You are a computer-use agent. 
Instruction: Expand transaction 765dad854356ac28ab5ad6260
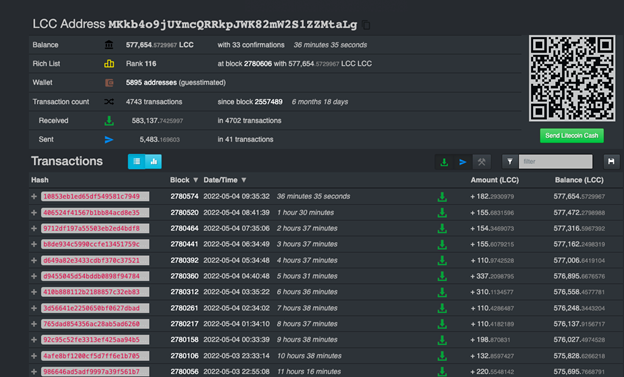34,324
